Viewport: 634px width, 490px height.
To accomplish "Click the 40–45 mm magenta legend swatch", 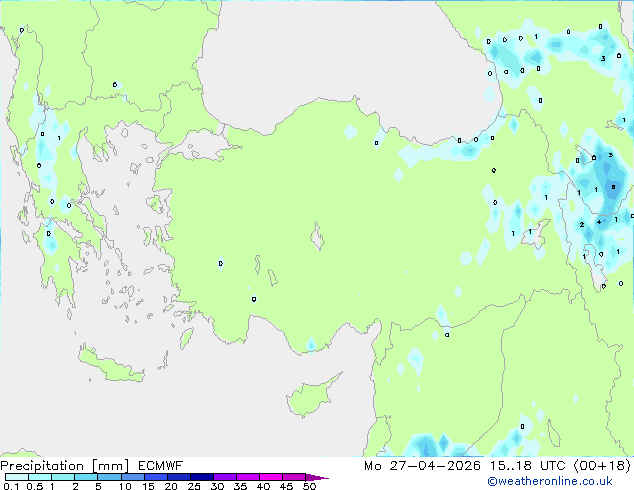I will [271, 477].
